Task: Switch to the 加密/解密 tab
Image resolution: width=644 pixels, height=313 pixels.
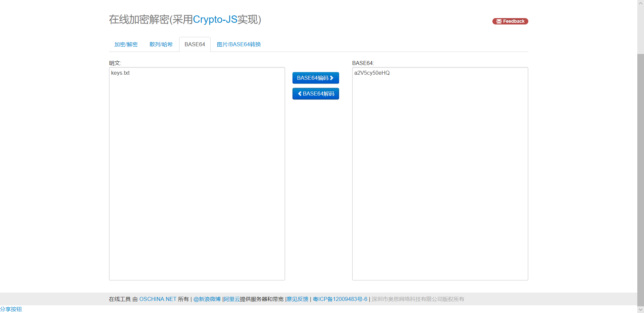Action: pyautogui.click(x=126, y=44)
